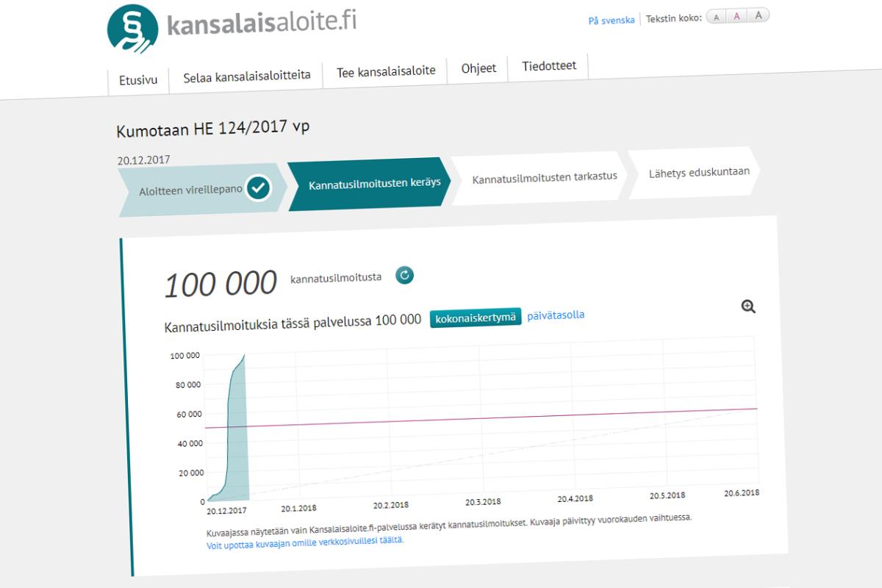882x588 pixels.
Task: Switch chart to päivätasolla view
Action: click(556, 315)
